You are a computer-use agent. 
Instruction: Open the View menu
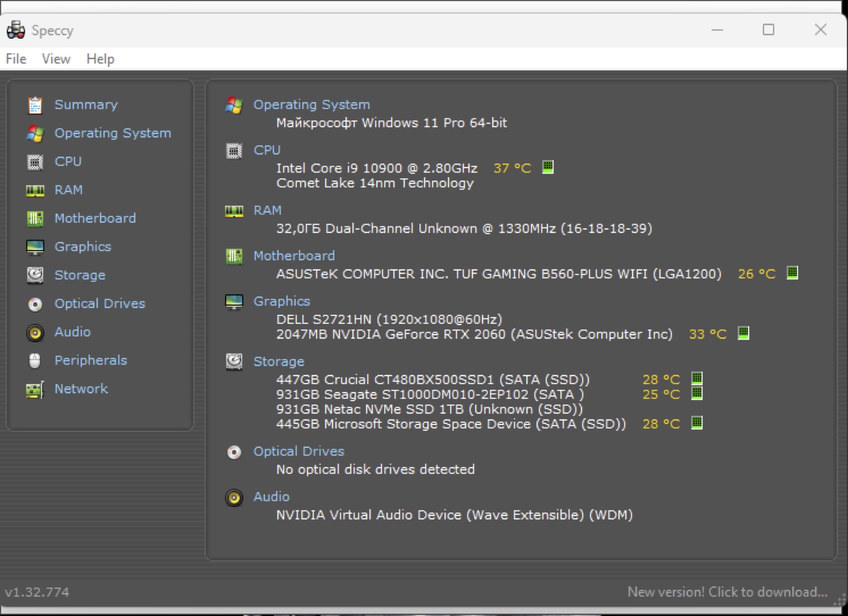coord(56,59)
